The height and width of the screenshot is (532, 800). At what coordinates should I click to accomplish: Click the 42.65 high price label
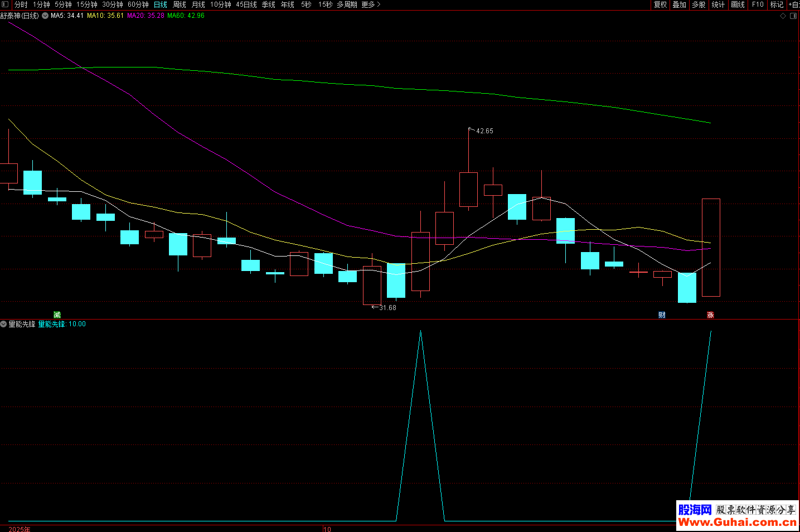coord(484,131)
